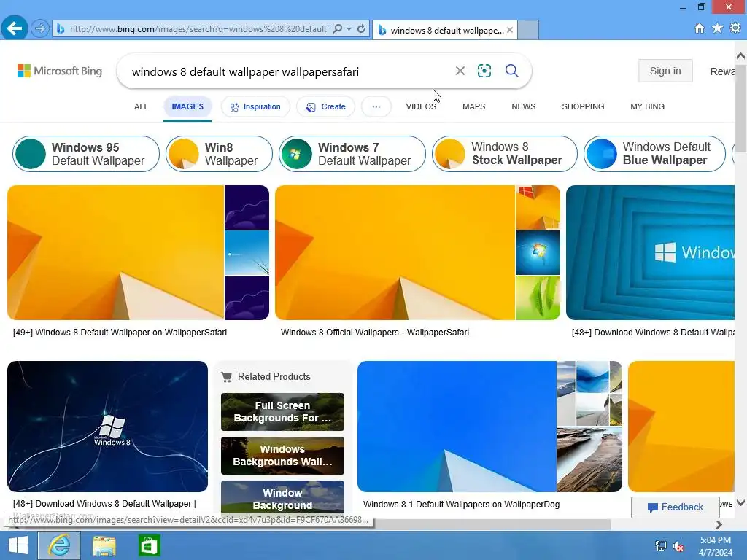Open the green leaf wallpaper thumbnail
Screen dimensions: 747x560
(x=538, y=298)
